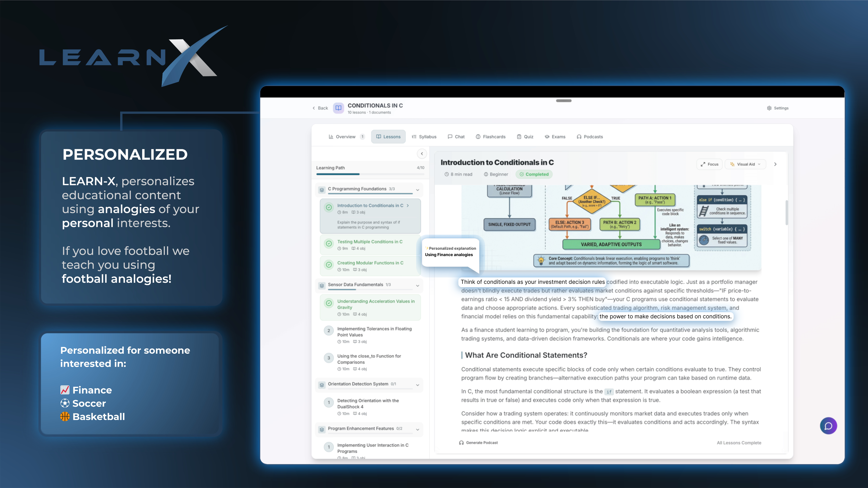Select the Exams feature
This screenshot has width=868, height=488.
pyautogui.click(x=555, y=137)
